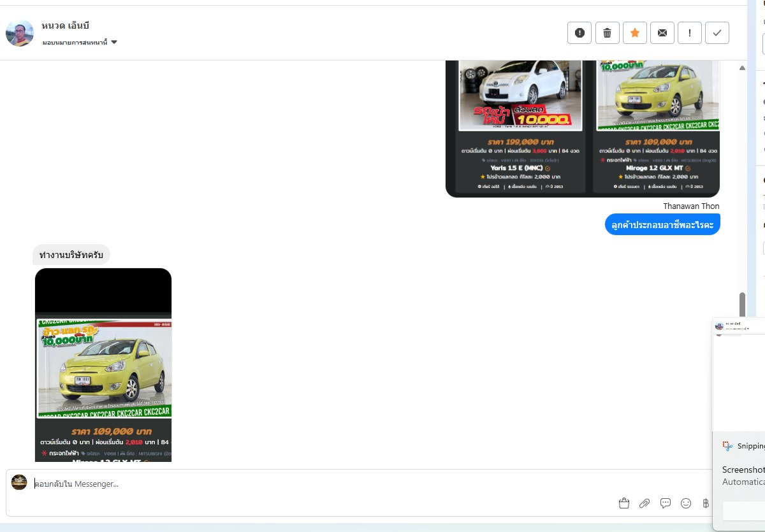Open the emoji smiley picker
Image resolution: width=765 pixels, height=532 pixels.
(x=686, y=503)
